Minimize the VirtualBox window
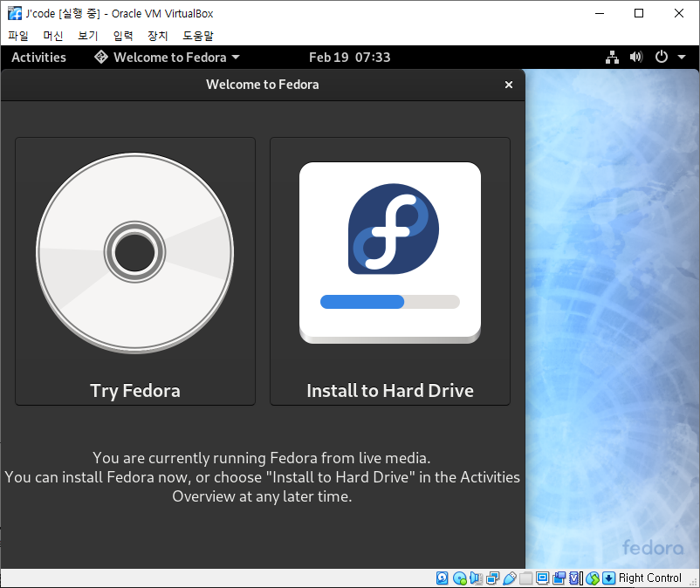The height and width of the screenshot is (588, 700). pyautogui.click(x=600, y=13)
